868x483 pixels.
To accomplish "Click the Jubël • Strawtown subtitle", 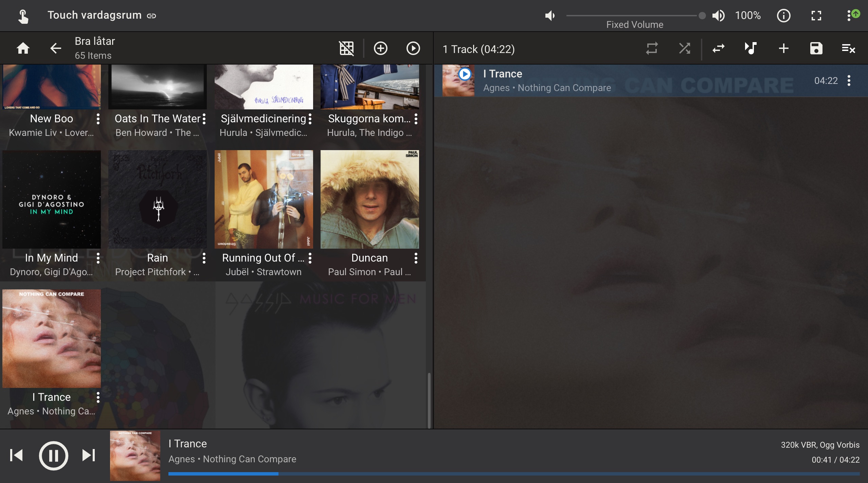I will click(264, 272).
